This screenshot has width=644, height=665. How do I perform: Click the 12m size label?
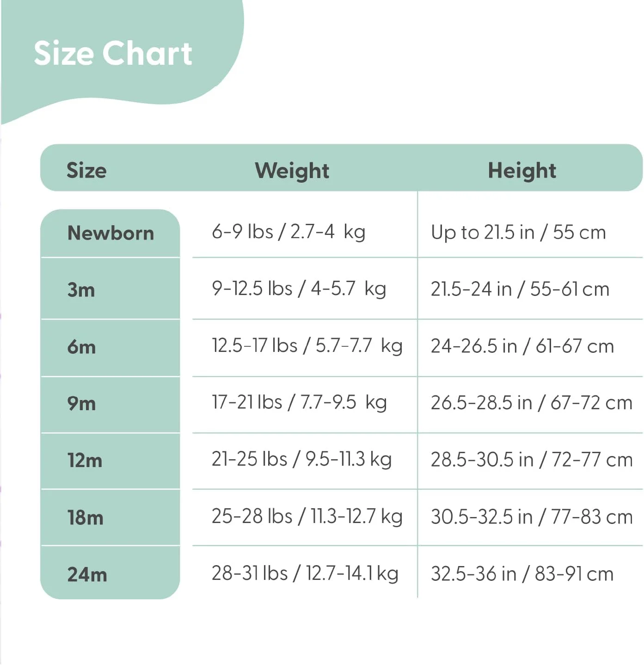85,460
